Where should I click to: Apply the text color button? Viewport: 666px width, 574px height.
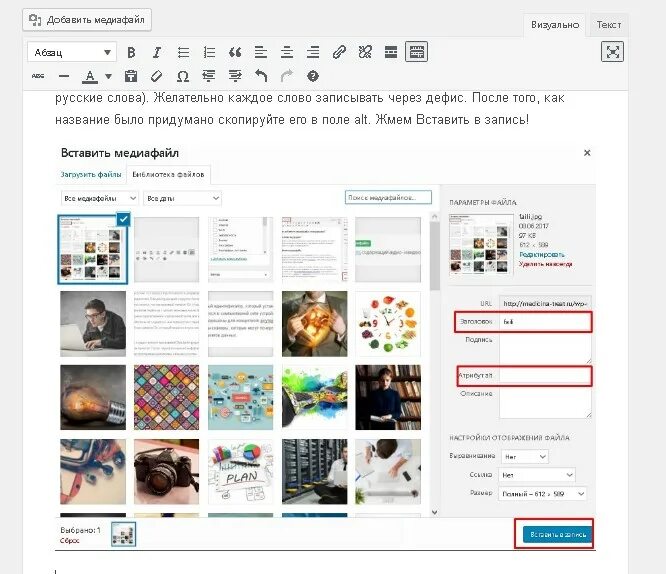[x=90, y=76]
